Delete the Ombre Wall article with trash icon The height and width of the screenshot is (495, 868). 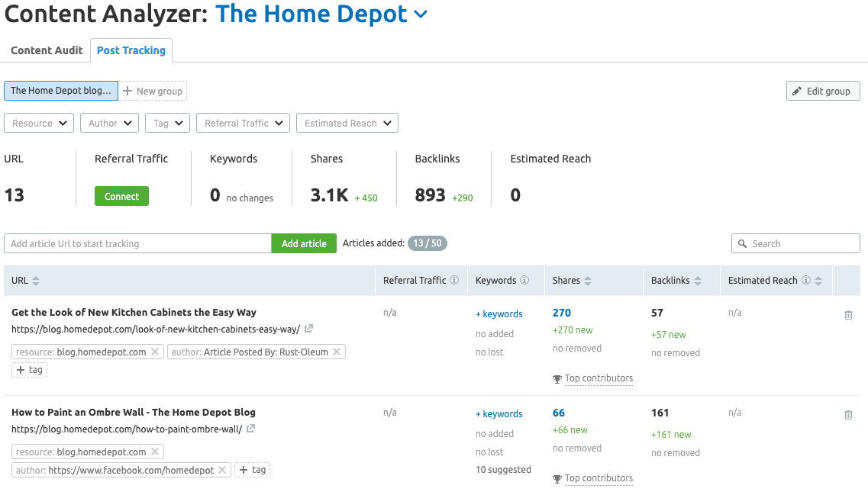(848, 415)
